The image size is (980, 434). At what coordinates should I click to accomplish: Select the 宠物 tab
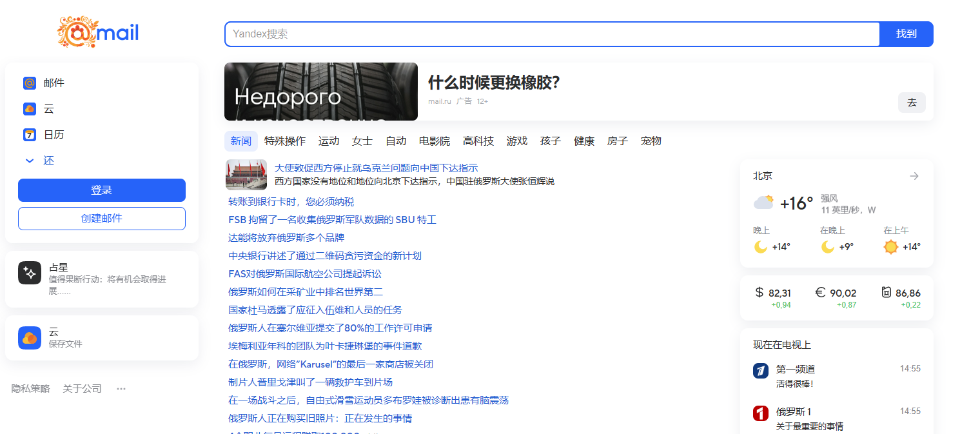[651, 141]
